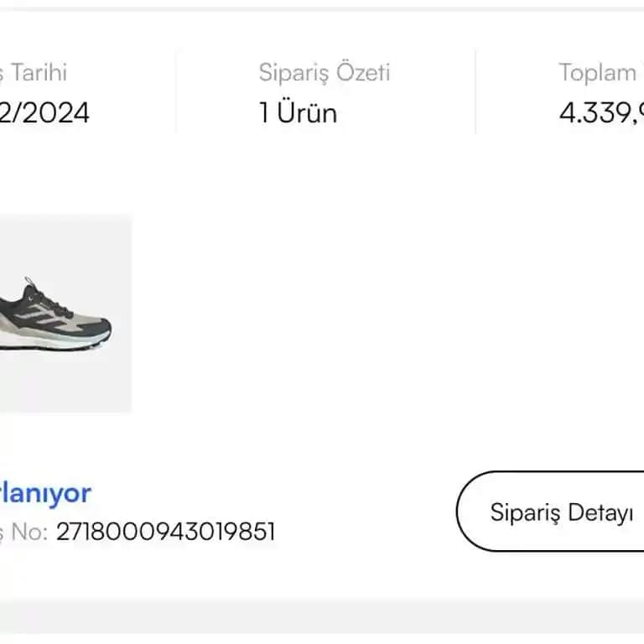This screenshot has width=644, height=644.
Task: Click the Sipariş Özeti heading
Action: pos(325,73)
